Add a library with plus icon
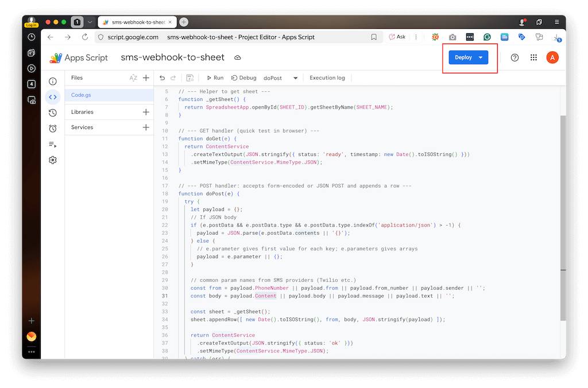Screen dimensions: 588x388 [146, 112]
